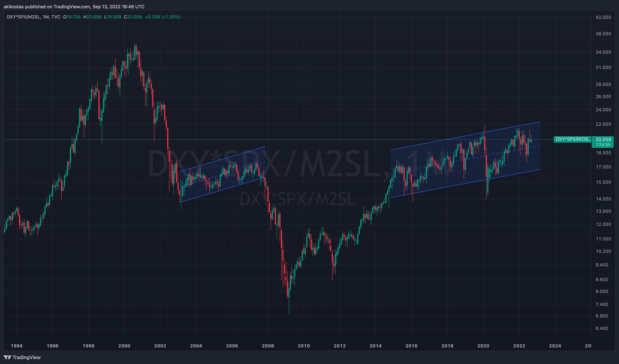Click the 2012 label on the time axis
Viewport: 619px width, 364px height.
pos(340,346)
